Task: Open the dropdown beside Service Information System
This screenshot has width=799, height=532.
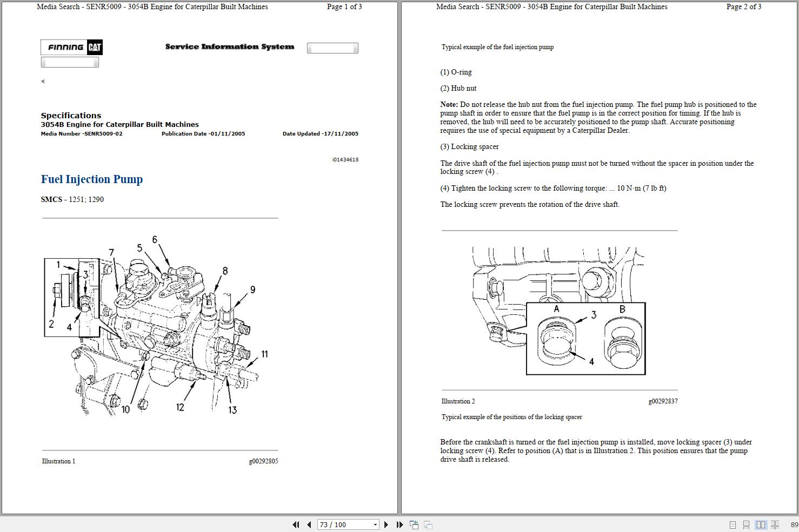Action: (332, 48)
